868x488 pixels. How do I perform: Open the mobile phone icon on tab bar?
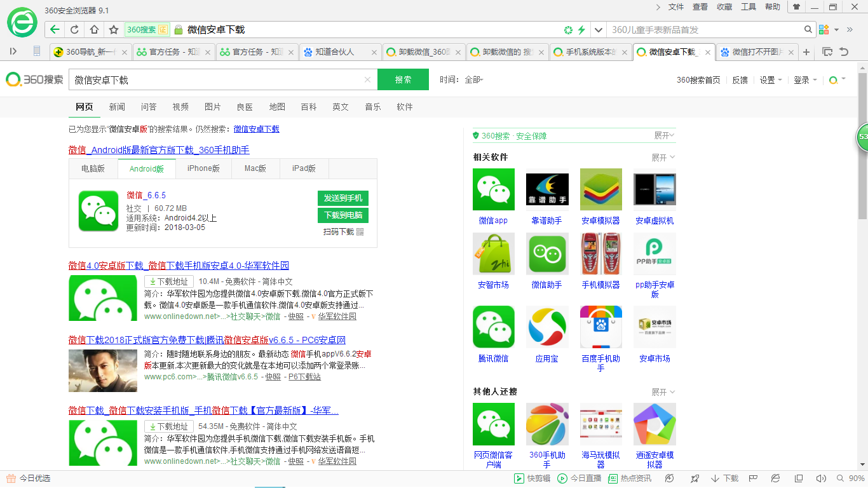(x=37, y=51)
